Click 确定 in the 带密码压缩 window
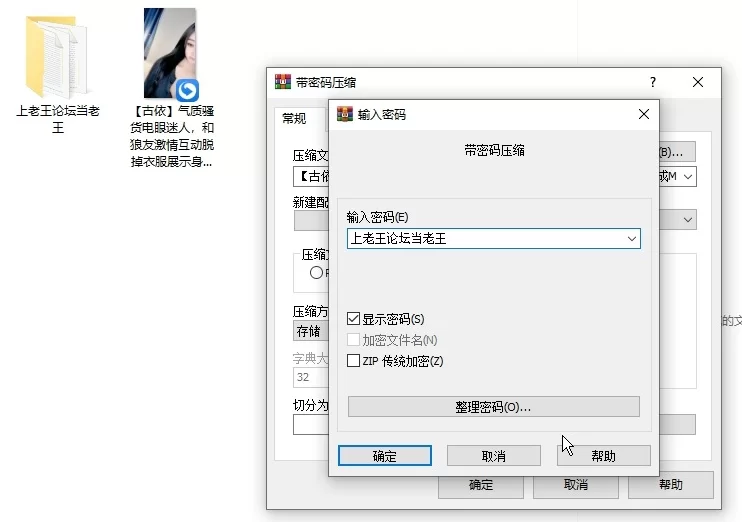 pos(481,485)
